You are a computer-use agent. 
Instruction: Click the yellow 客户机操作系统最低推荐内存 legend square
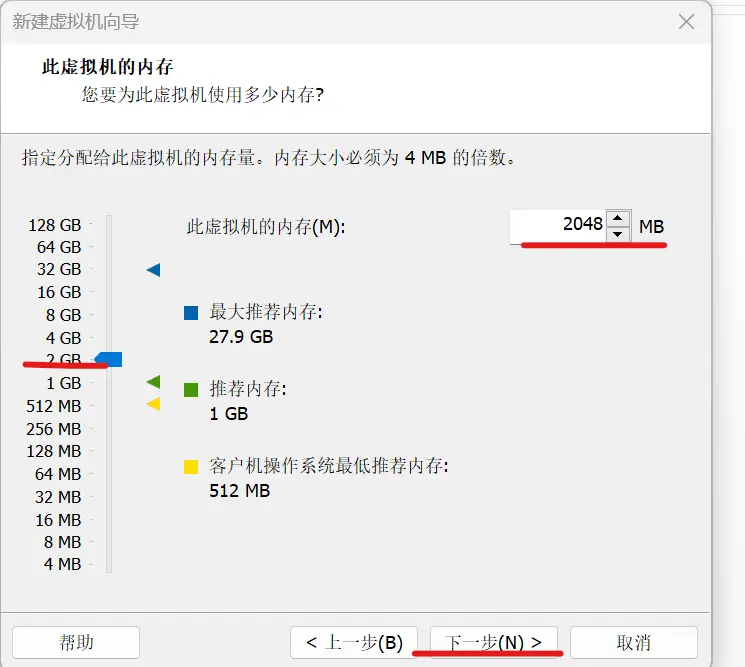pyautogui.click(x=191, y=467)
